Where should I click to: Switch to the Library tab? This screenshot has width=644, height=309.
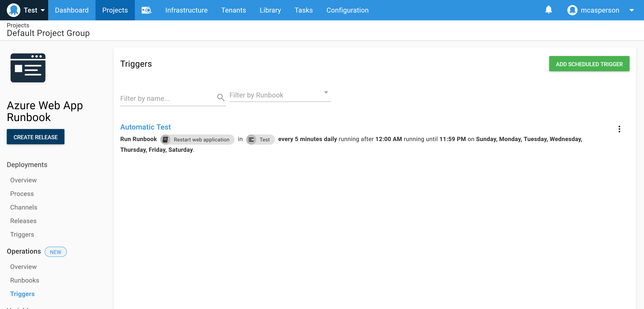[x=270, y=10]
